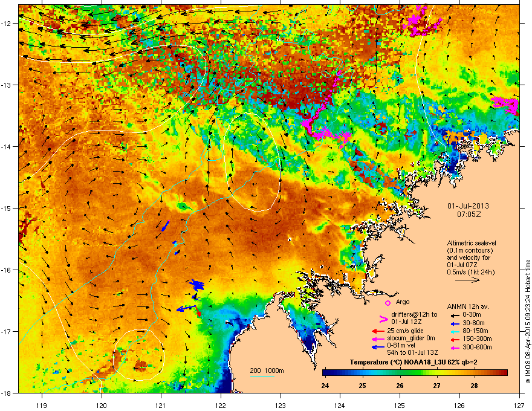532x411 pixels.
Task: Click the '126' longitude axis label
Action: click(x=459, y=405)
